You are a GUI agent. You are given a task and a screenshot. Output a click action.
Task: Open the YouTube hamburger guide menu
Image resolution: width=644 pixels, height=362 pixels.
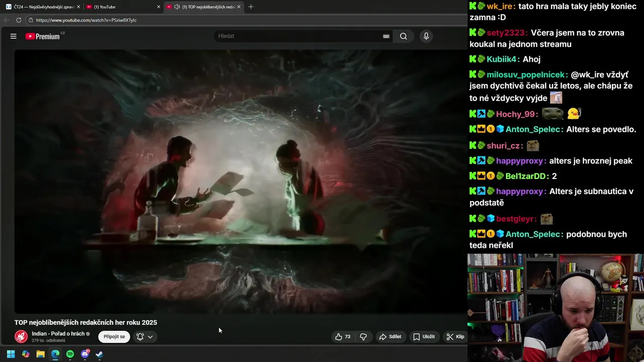pyautogui.click(x=14, y=36)
